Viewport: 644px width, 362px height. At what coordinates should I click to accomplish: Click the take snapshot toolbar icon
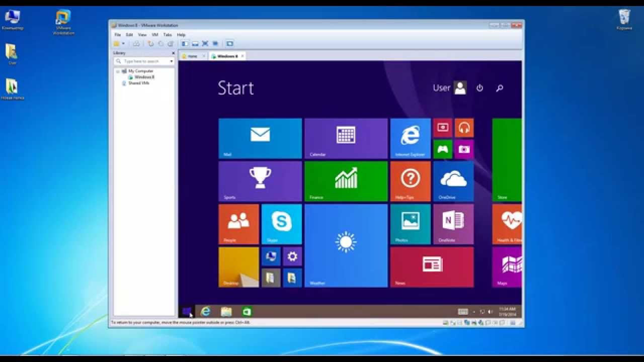click(150, 44)
